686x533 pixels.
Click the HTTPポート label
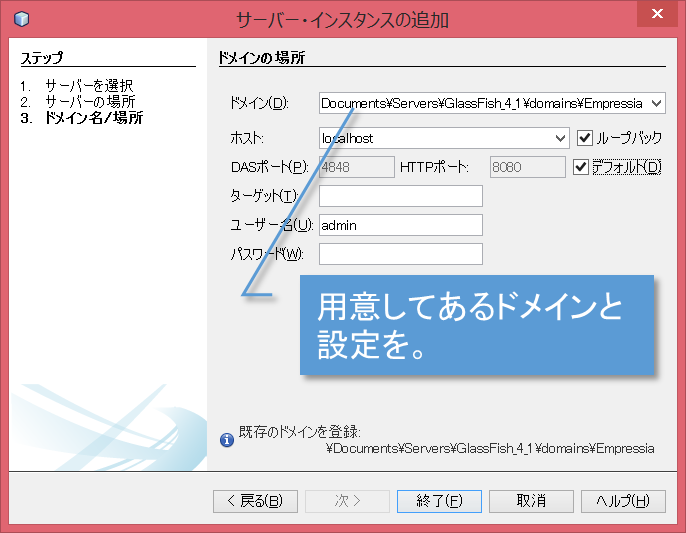[x=434, y=167]
